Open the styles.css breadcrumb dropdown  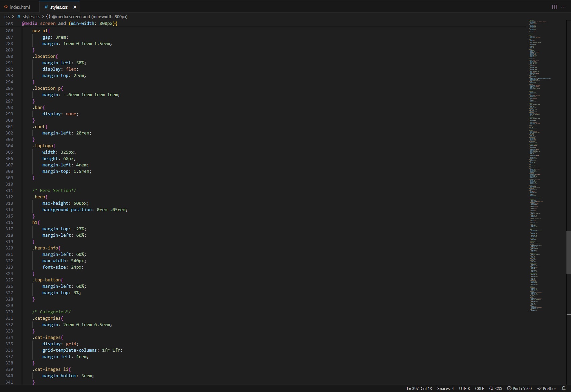(x=31, y=16)
